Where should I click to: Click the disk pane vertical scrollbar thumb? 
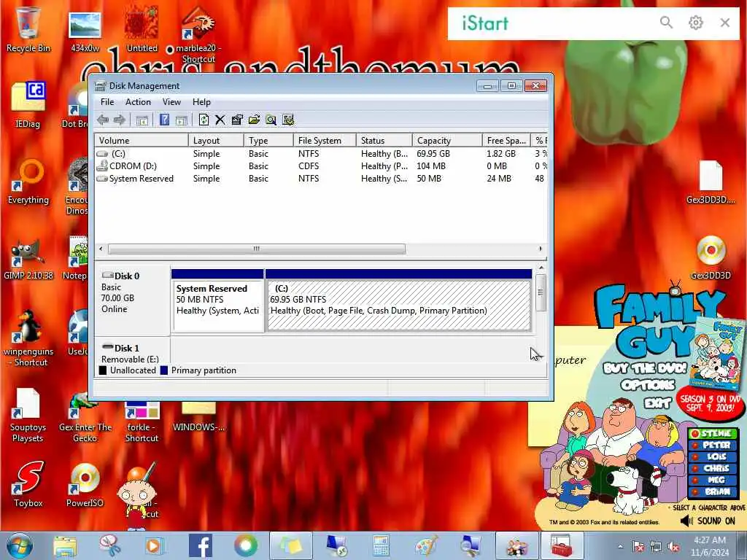pos(541,292)
